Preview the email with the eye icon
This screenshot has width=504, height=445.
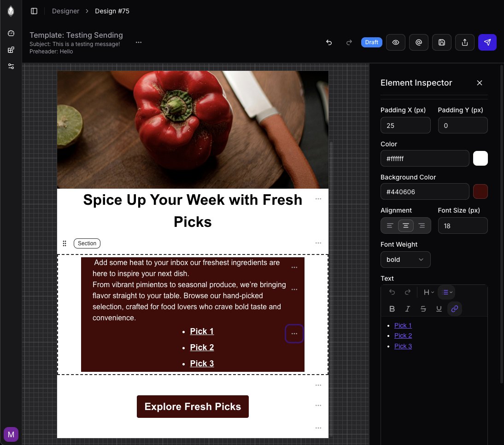pos(396,42)
